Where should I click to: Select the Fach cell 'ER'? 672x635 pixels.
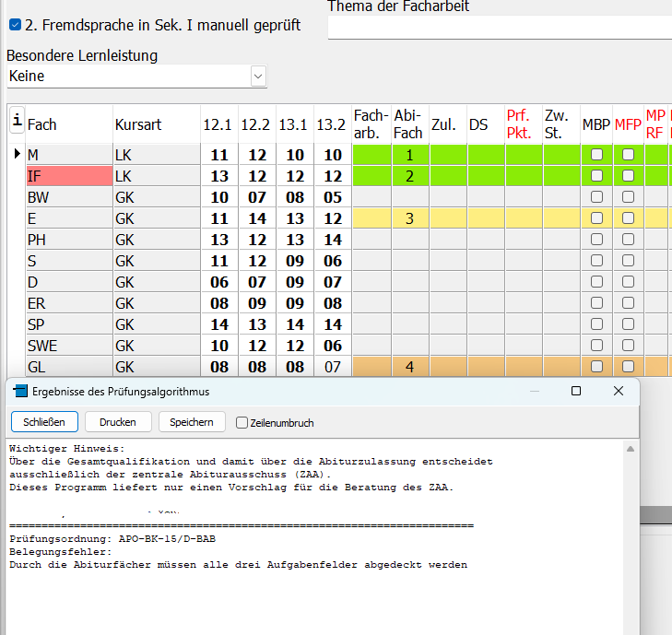[x=69, y=303]
